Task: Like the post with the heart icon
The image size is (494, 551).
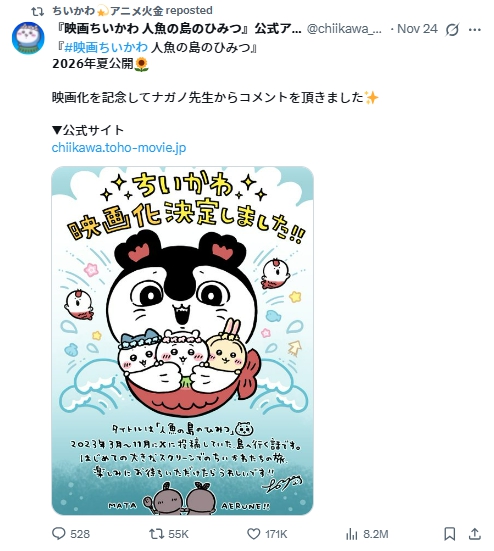Action: pyautogui.click(x=253, y=534)
